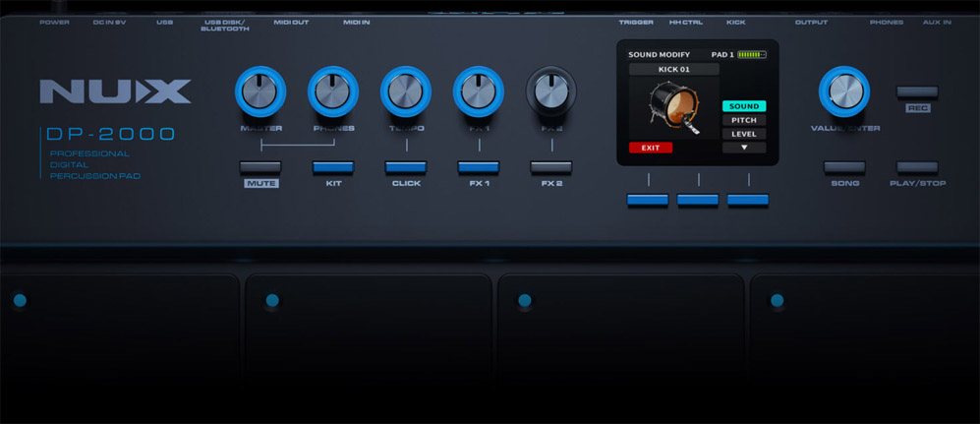The height and width of the screenshot is (424, 980).
Task: Select PITCH in the screen menu
Action: pyautogui.click(x=744, y=120)
